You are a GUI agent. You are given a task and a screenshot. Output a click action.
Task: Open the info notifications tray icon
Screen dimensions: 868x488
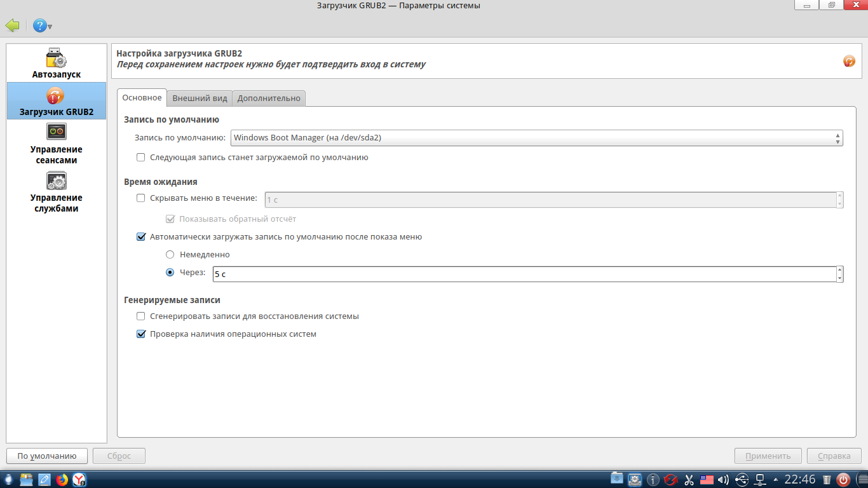point(653,480)
